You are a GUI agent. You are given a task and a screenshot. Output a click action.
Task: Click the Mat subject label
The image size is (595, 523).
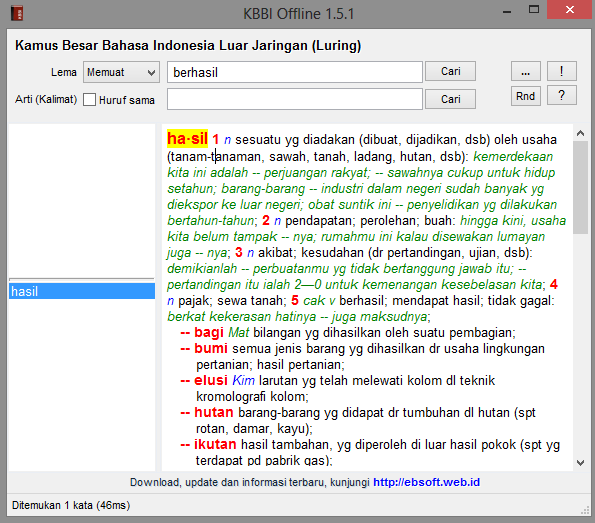tap(238, 332)
